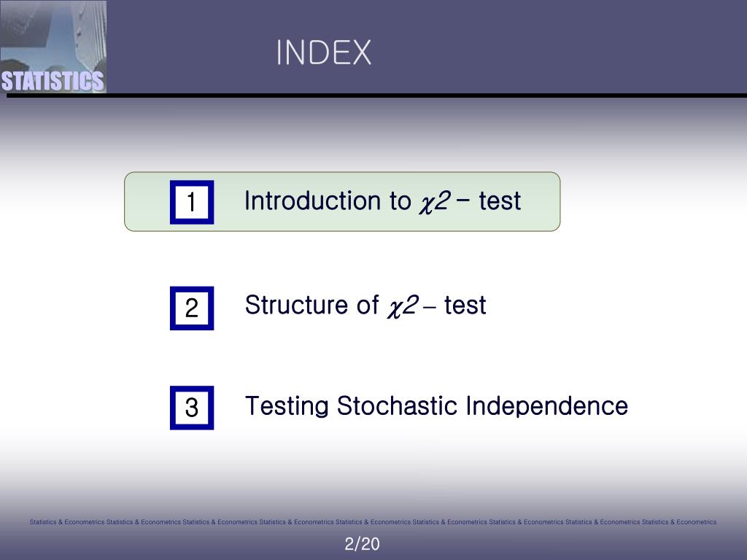Click the STATISTICS logo image

click(53, 47)
